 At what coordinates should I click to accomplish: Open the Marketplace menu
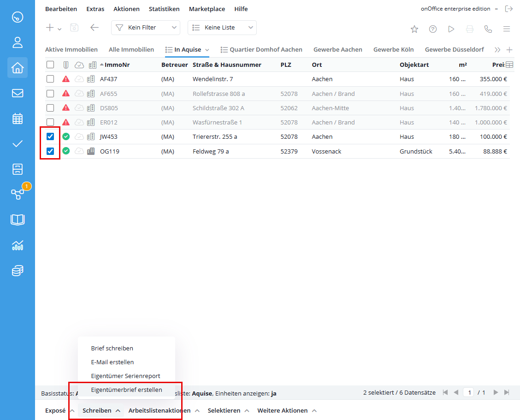207,9
